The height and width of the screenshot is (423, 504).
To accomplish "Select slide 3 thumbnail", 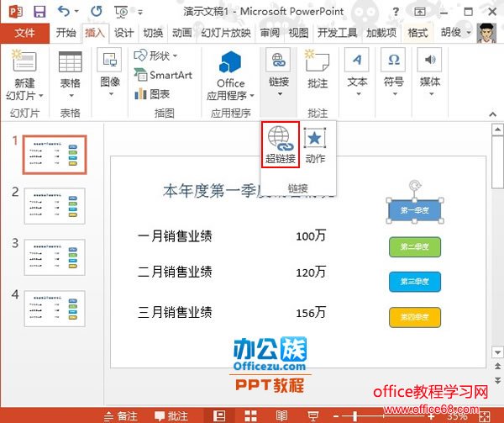I will [x=55, y=257].
